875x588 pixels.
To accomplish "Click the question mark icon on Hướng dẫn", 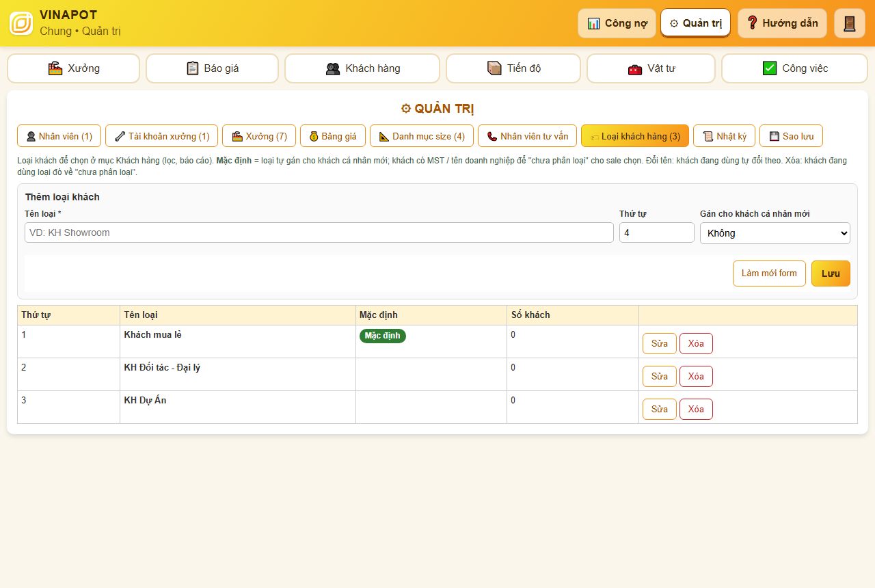I will tap(753, 23).
